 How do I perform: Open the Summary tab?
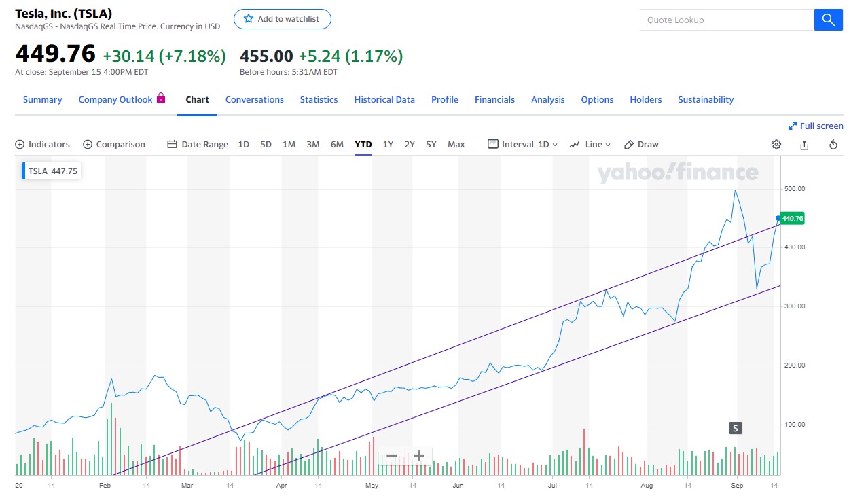point(42,99)
